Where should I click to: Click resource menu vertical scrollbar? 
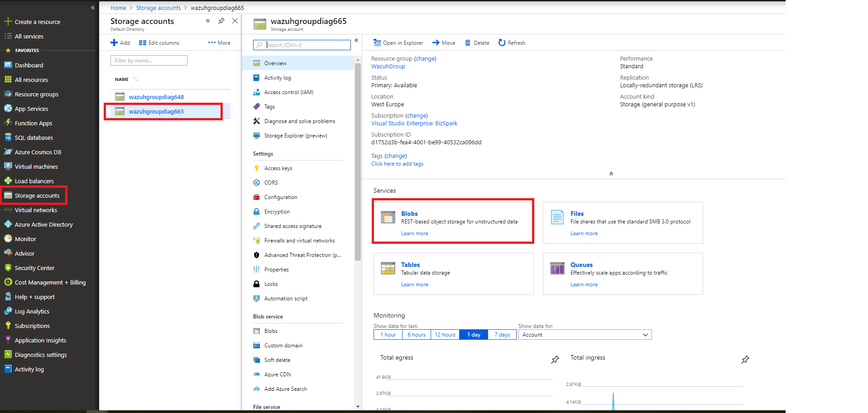pos(358,161)
